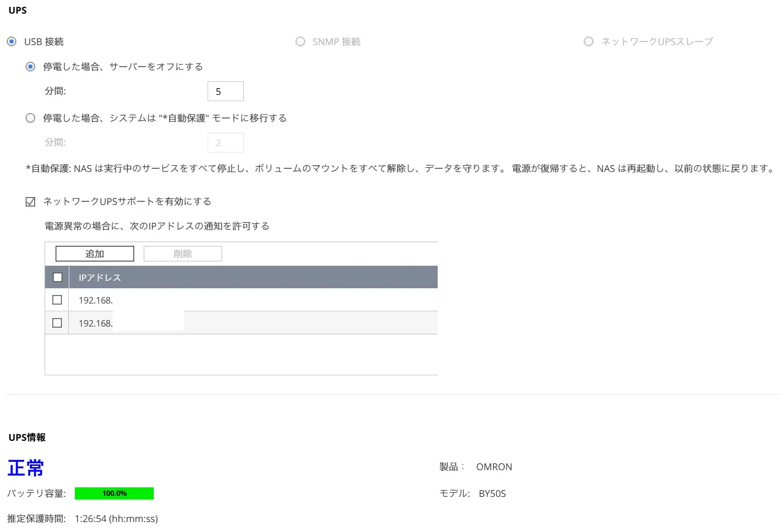
Task: Select the USB 接続 radio button
Action: click(11, 41)
